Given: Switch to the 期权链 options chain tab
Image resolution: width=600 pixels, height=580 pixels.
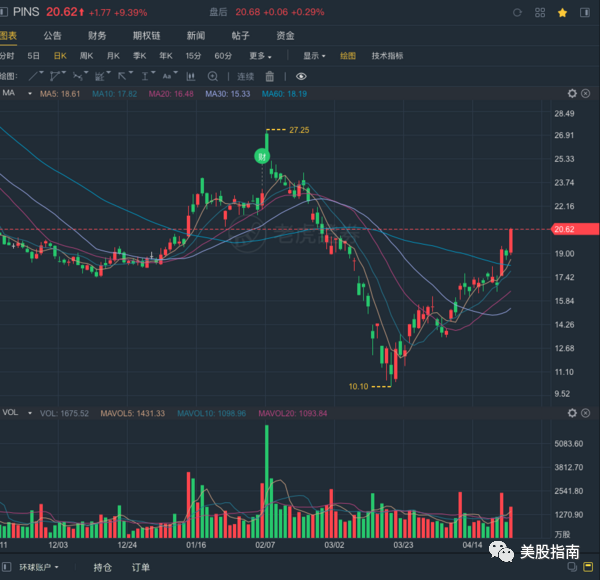Looking at the screenshot, I should pyautogui.click(x=145, y=35).
